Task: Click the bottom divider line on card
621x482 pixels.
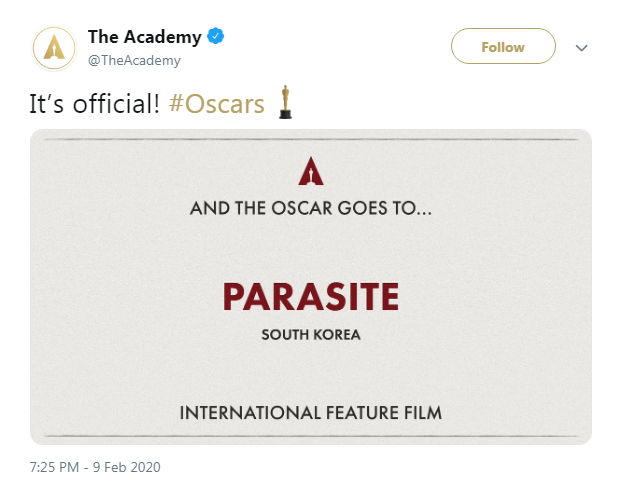Action: click(x=311, y=436)
